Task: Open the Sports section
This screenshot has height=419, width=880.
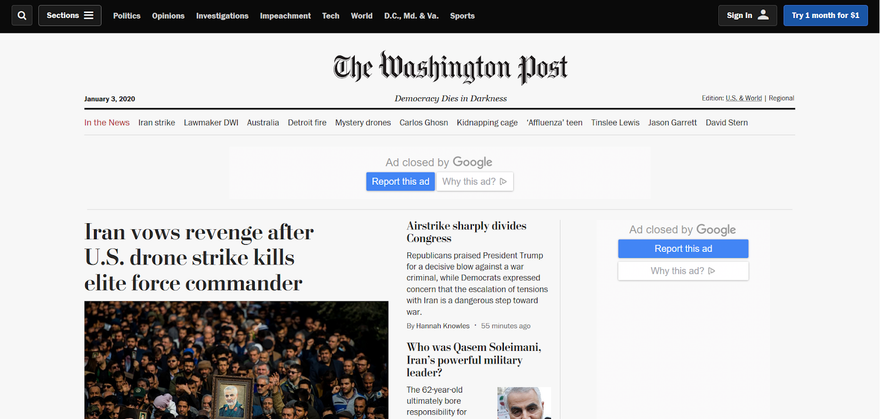Action: (x=462, y=16)
